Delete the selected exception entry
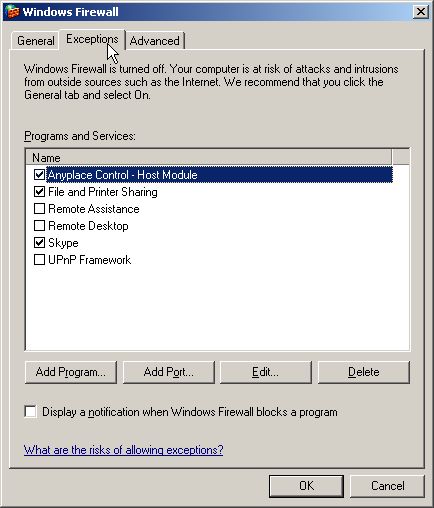Image resolution: width=434 pixels, height=508 pixels. [364, 372]
